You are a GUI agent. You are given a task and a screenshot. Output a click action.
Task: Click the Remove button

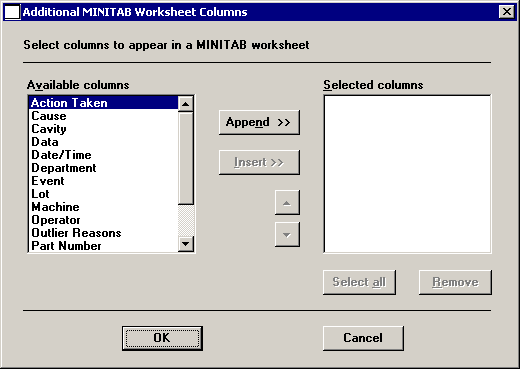click(455, 282)
